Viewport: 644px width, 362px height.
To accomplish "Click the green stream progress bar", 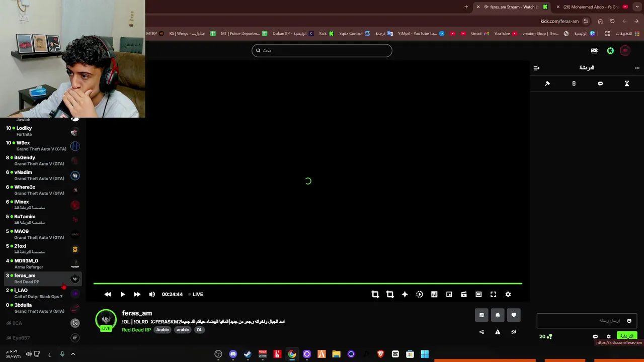I will tap(307, 284).
